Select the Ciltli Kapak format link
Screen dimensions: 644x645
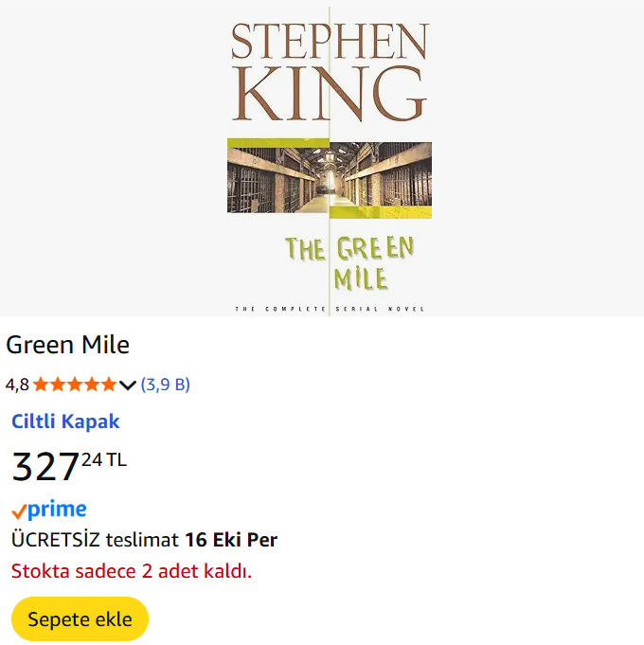(65, 421)
